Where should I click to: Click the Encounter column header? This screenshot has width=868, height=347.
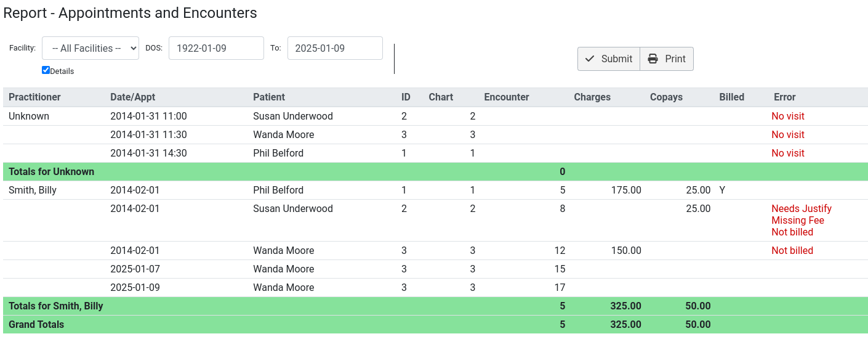[507, 97]
